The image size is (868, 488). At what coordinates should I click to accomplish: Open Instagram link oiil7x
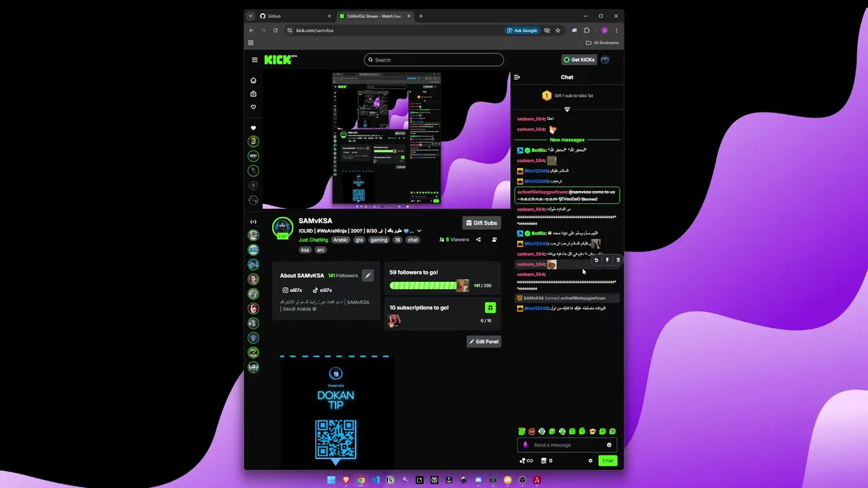pos(292,290)
